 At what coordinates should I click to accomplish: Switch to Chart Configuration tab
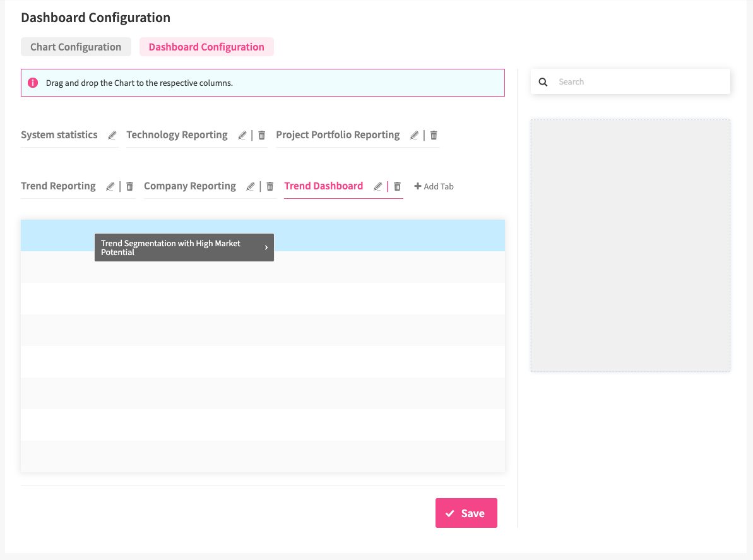76,47
